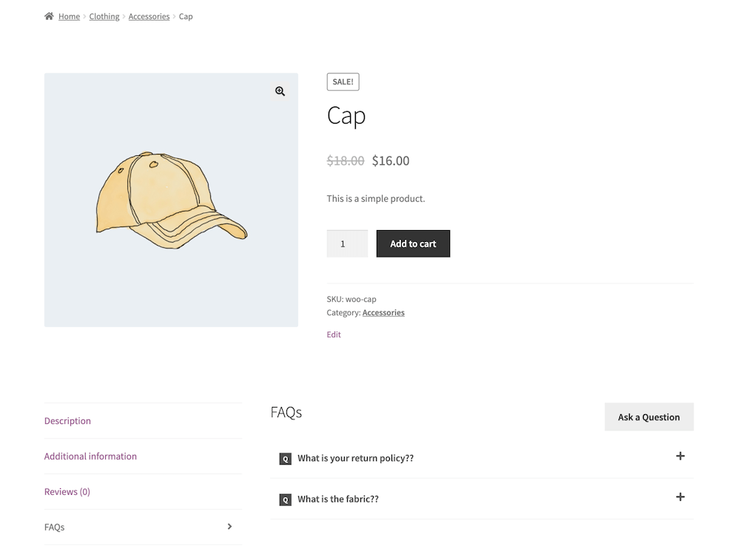Click the quantity input field
Image resolution: width=740 pixels, height=560 pixels.
tap(347, 243)
